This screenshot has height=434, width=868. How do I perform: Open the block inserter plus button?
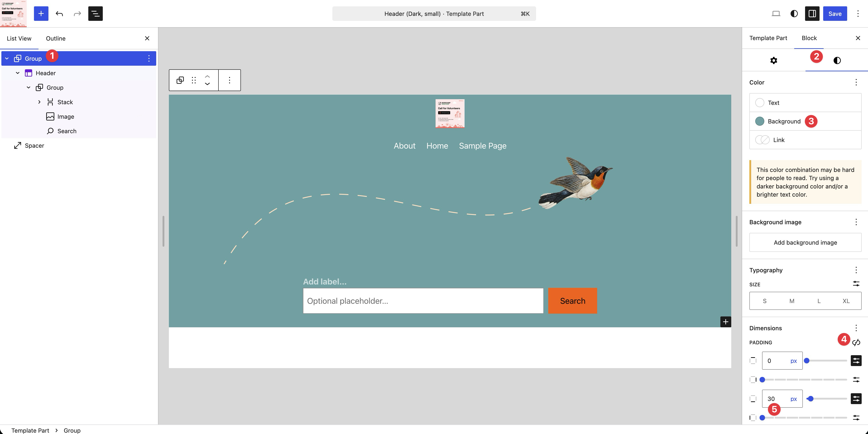(x=41, y=14)
